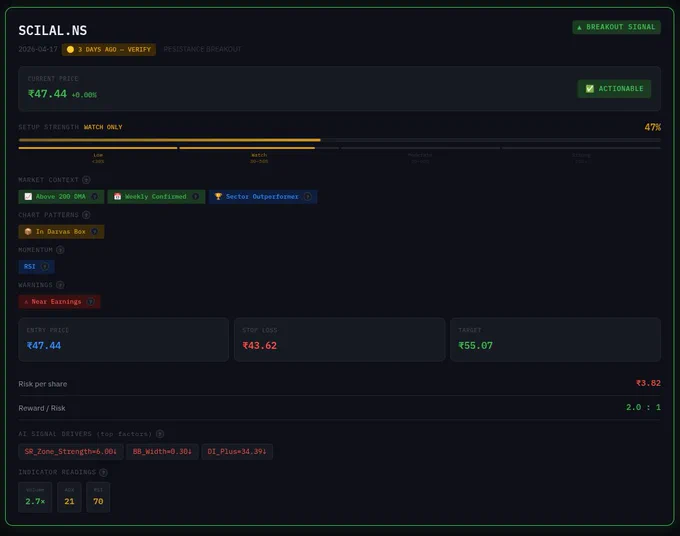Click the Chart Patterns help icon
Image resolution: width=680 pixels, height=536 pixels.
[86, 215]
